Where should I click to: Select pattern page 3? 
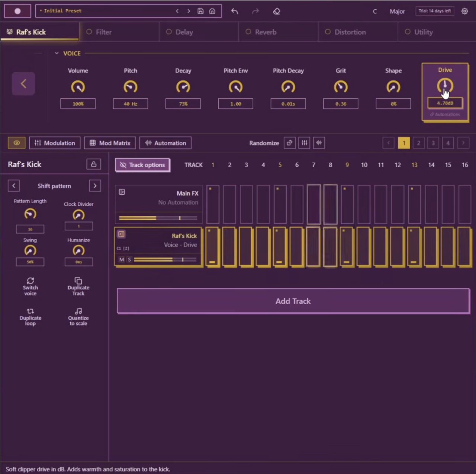coord(433,143)
